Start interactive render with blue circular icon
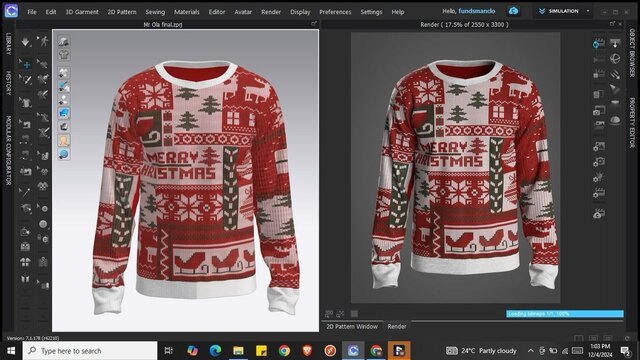 (599, 43)
